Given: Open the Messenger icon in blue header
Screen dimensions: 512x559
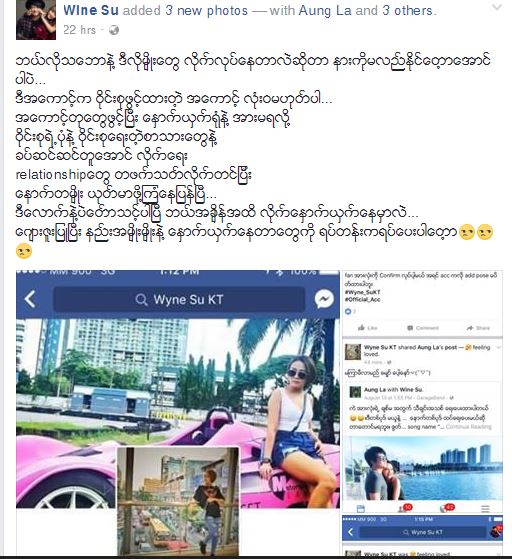Looking at the screenshot, I should point(324,299).
